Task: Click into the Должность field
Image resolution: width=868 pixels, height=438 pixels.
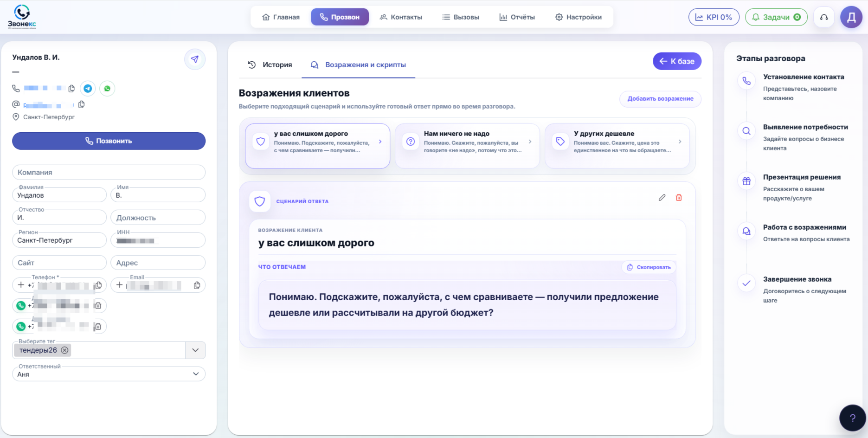Action: click(158, 218)
